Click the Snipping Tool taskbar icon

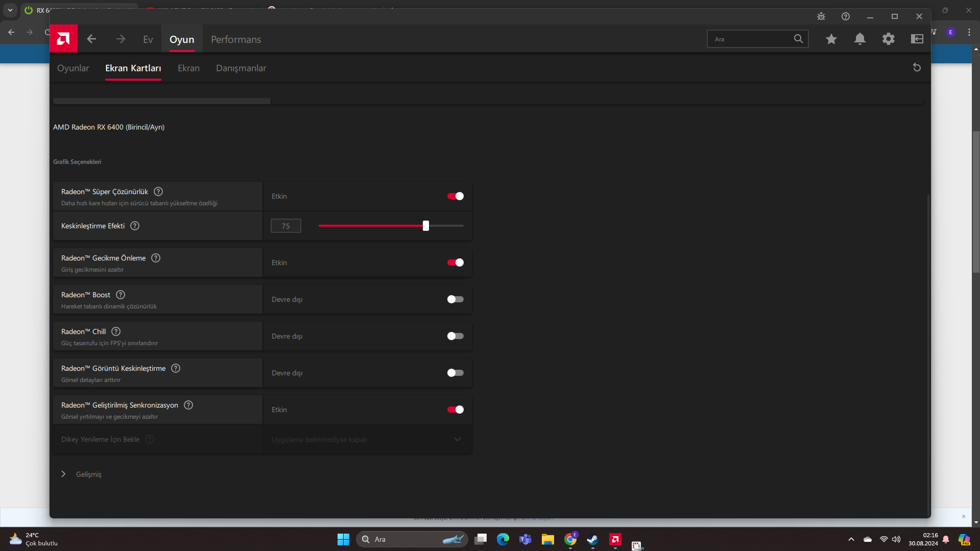click(637, 545)
